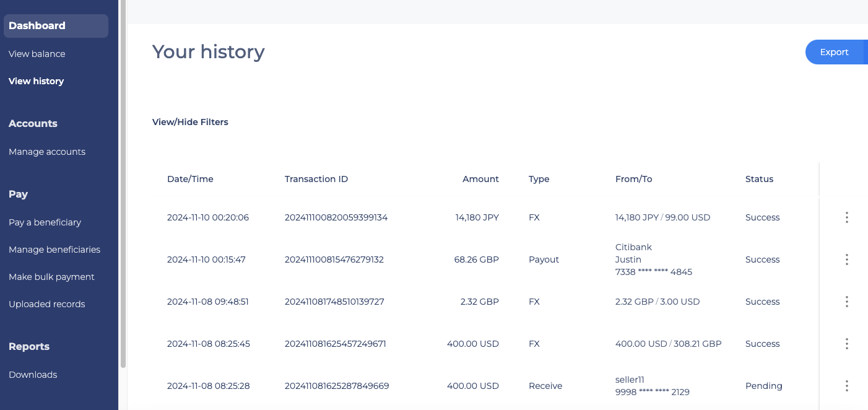Open Uploaded records
The width and height of the screenshot is (868, 410).
(x=46, y=304)
